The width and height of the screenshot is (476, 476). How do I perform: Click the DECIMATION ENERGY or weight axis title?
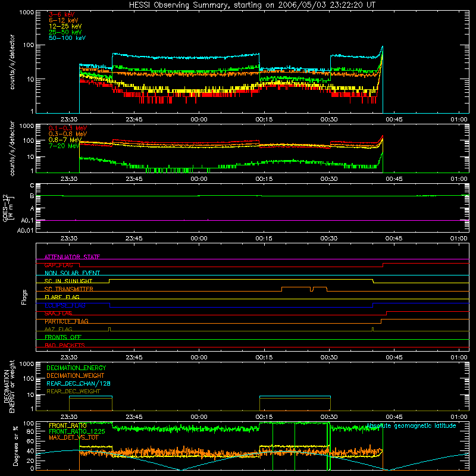[9, 386]
